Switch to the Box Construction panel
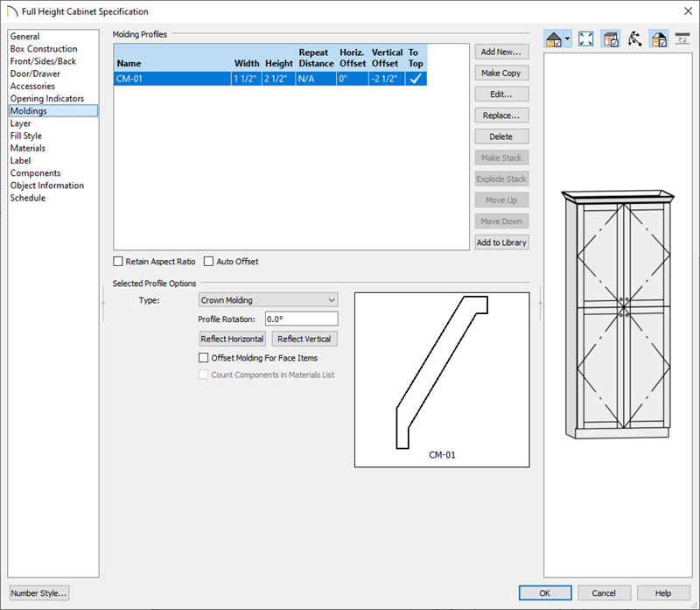700x610 pixels. [44, 49]
